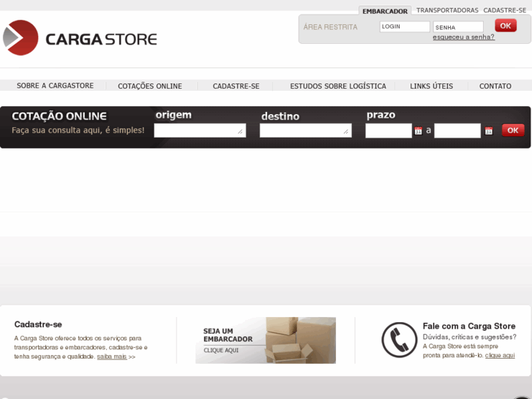Focus the Senha password field

(x=458, y=27)
